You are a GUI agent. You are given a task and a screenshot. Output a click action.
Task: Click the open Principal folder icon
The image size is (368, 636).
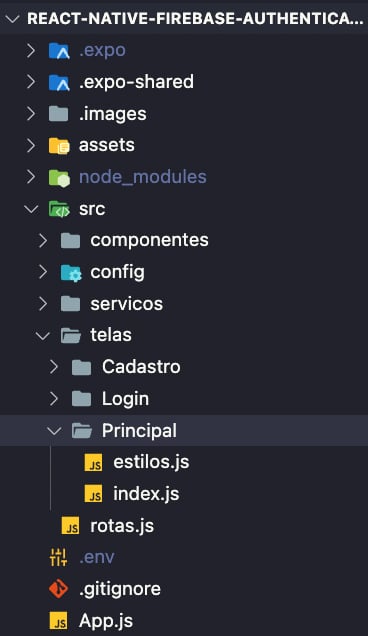[82, 431]
